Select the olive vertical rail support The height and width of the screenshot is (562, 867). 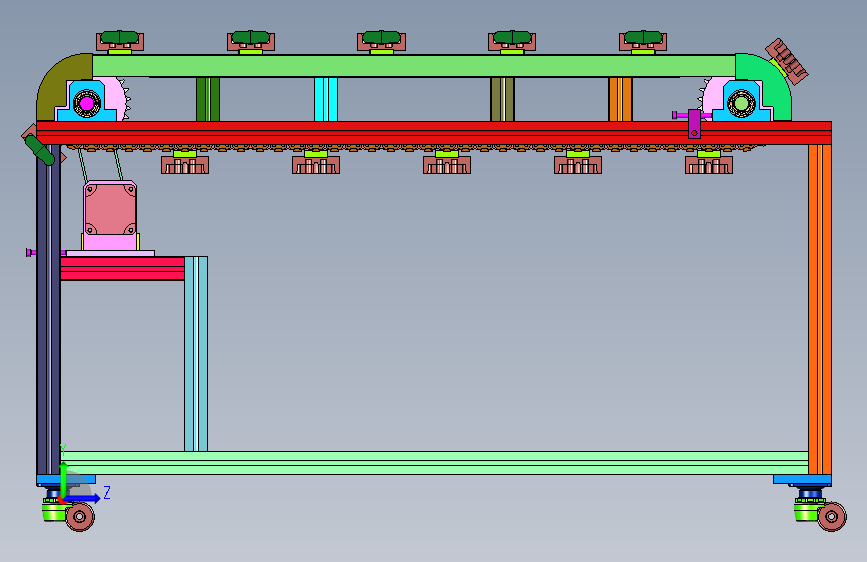coord(503,99)
